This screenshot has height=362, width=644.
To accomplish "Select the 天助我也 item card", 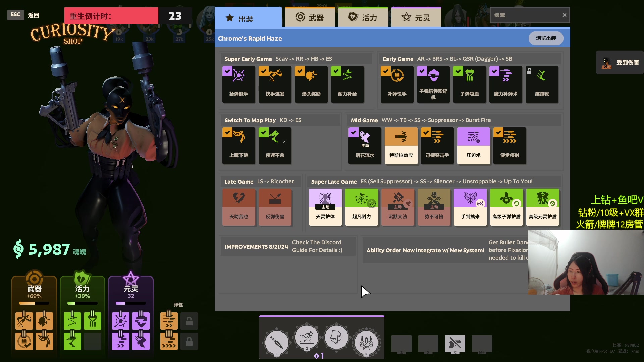I will 238,207.
